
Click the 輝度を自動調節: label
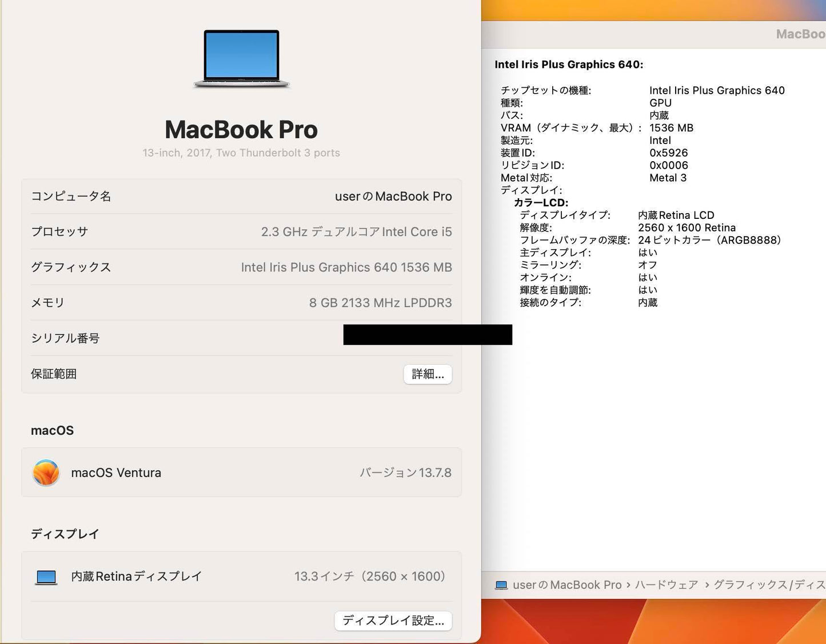tap(555, 290)
